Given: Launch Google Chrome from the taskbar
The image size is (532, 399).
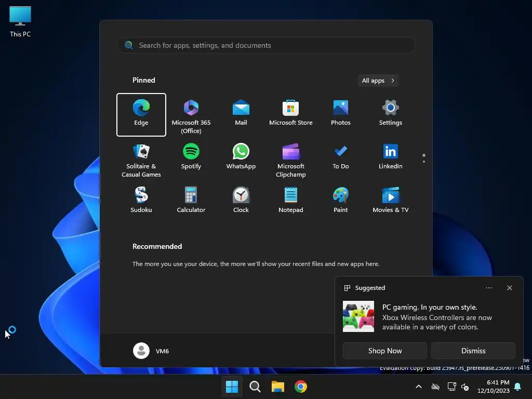Looking at the screenshot, I should tap(301, 387).
